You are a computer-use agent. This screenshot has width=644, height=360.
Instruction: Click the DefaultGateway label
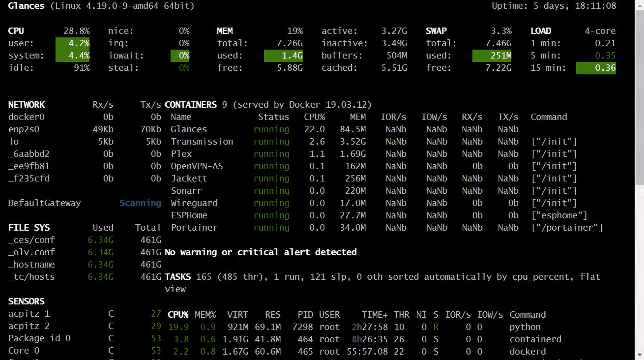click(x=45, y=203)
